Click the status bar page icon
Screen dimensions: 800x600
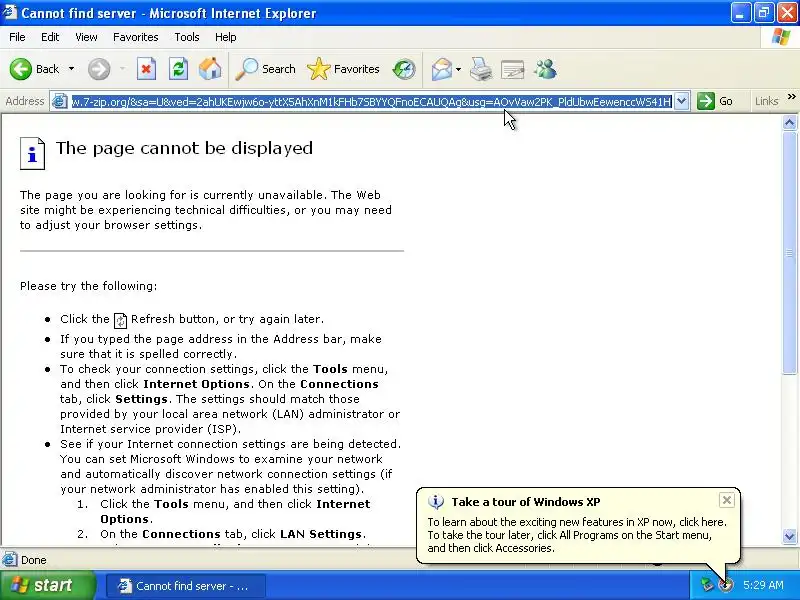pyautogui.click(x=10, y=560)
